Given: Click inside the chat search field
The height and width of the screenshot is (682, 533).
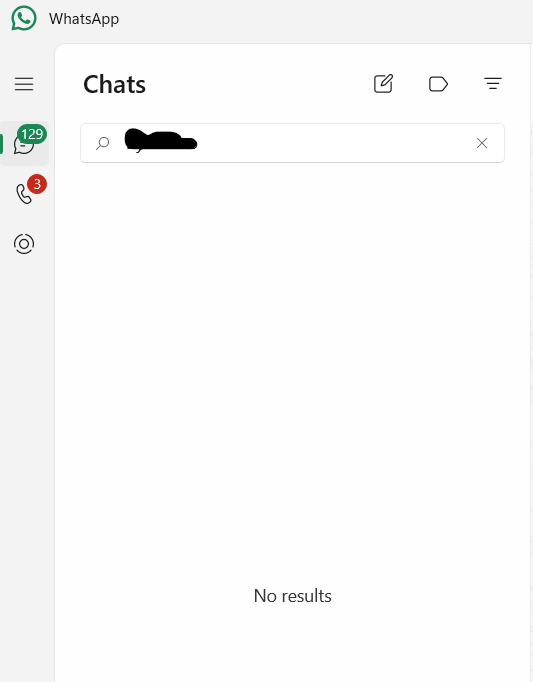Looking at the screenshot, I should [x=292, y=143].
